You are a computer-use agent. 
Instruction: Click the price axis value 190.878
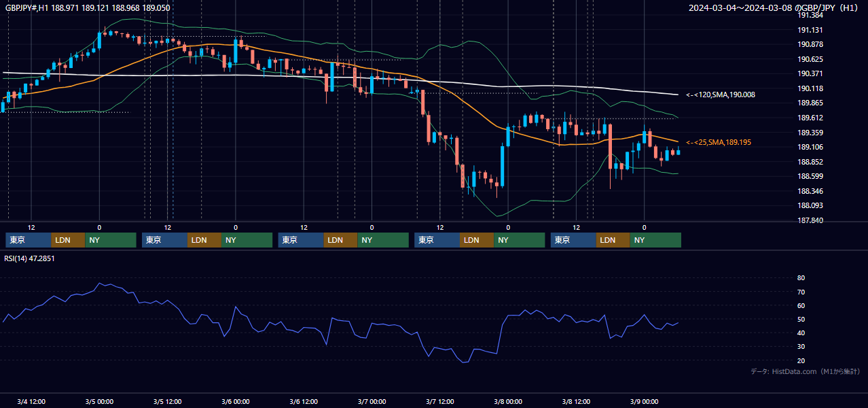click(x=810, y=45)
